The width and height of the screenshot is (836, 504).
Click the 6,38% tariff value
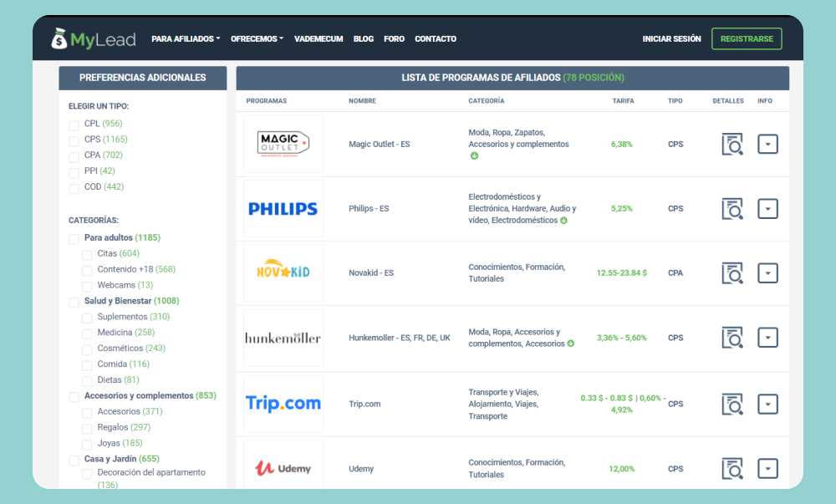tap(622, 145)
